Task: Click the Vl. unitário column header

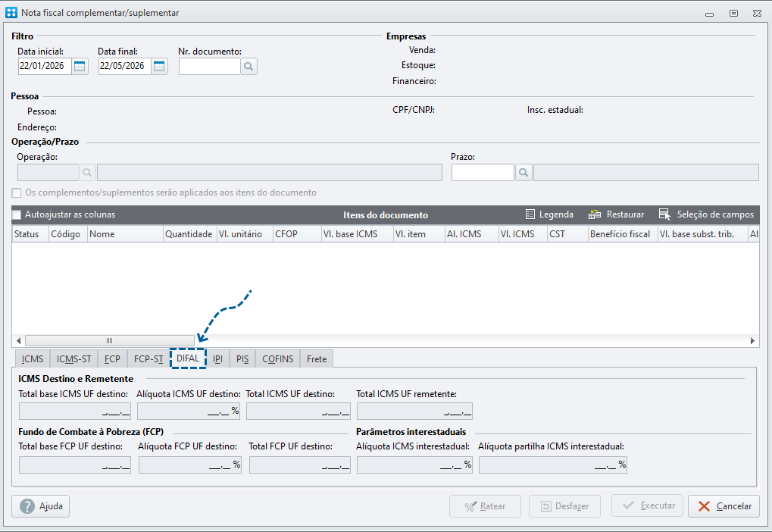Action: pyautogui.click(x=245, y=234)
